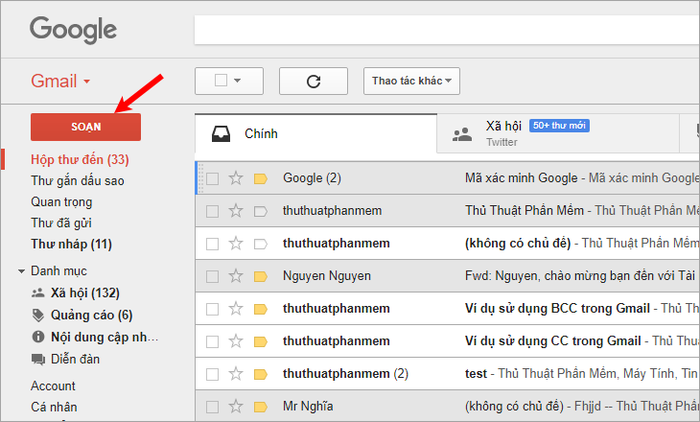Star the Google (2) email
This screenshot has height=422, width=700.
coord(236,178)
